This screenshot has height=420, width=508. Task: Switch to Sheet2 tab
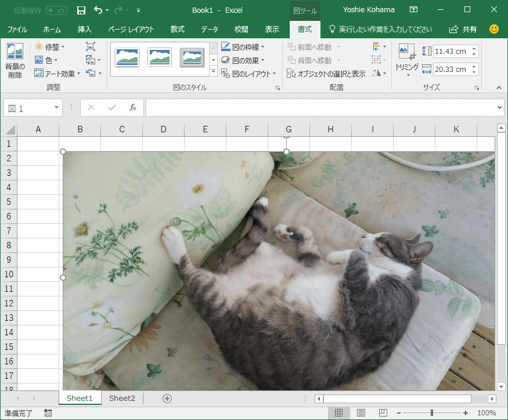tap(122, 399)
